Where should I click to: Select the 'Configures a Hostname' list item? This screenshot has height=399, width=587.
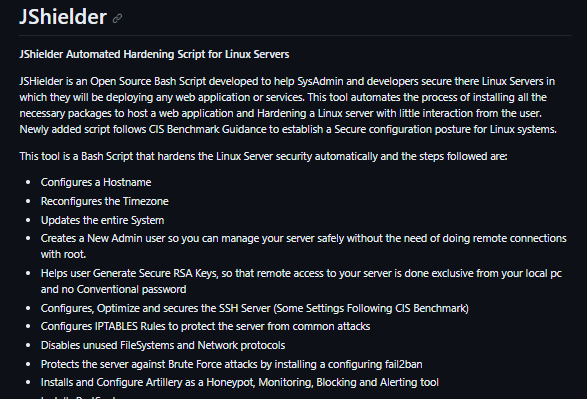pos(96,182)
